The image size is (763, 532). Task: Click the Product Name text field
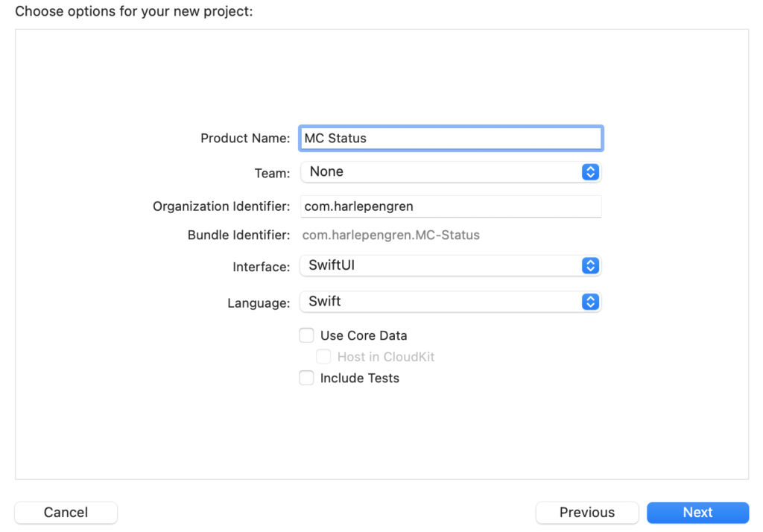[450, 139]
